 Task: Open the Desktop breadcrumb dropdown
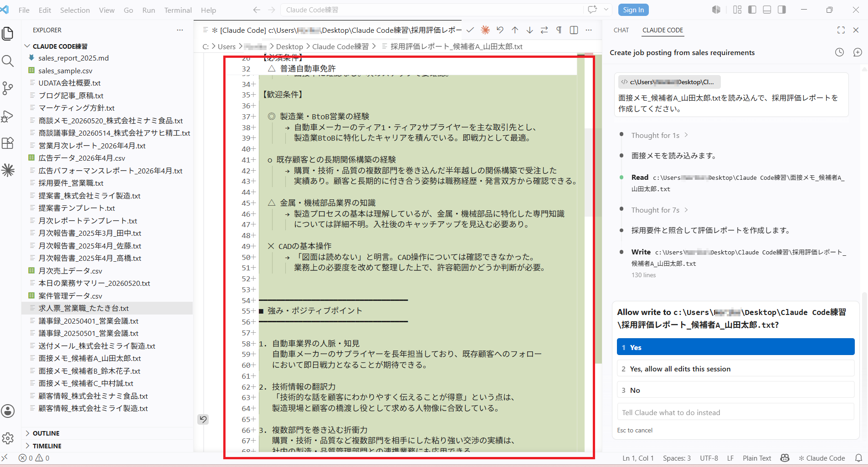click(289, 46)
